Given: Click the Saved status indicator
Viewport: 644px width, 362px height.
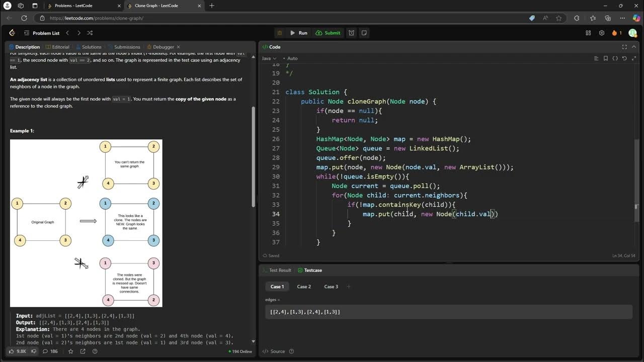Looking at the screenshot, I should 271,255.
